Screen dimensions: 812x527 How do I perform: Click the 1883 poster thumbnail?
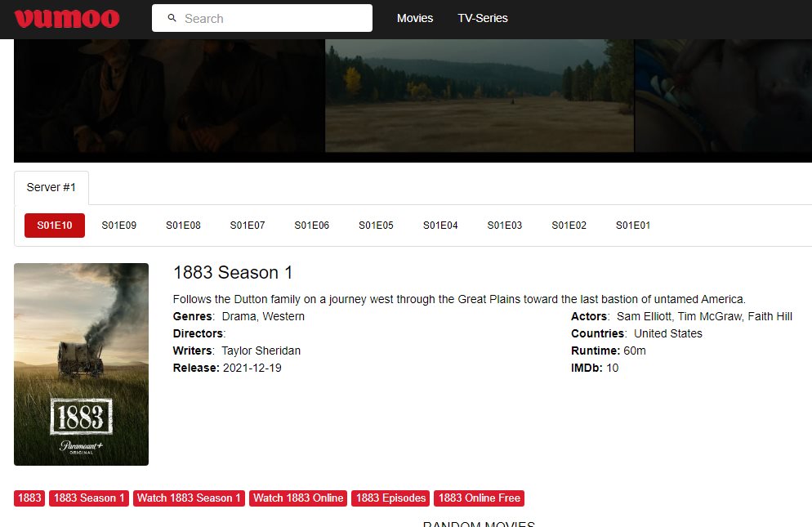coord(81,364)
